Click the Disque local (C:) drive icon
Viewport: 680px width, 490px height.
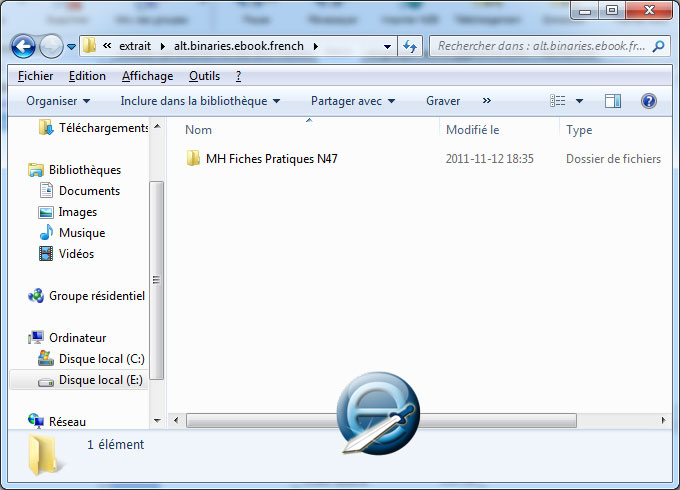tap(46, 358)
